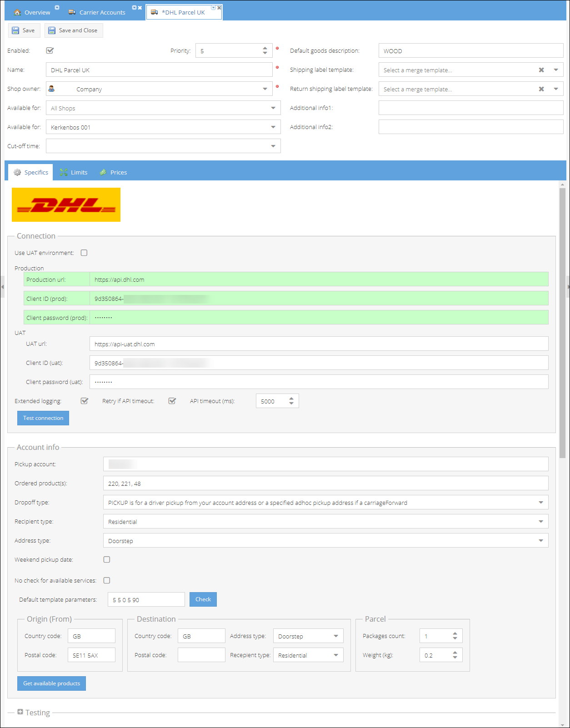The image size is (570, 728).
Task: Click the Check button
Action: (203, 599)
